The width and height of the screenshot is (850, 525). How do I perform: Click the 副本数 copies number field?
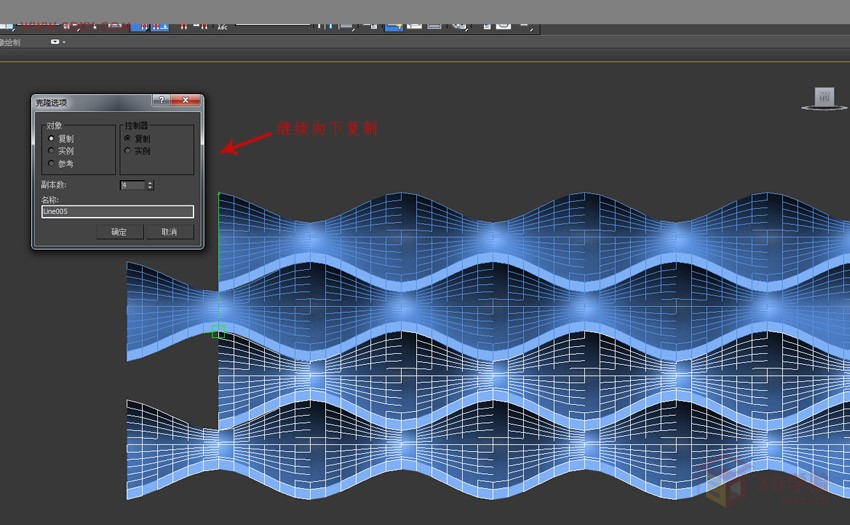coord(133,185)
